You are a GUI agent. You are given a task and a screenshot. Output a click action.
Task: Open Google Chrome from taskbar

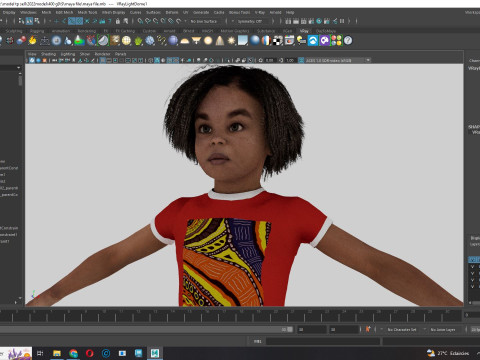coord(73,353)
